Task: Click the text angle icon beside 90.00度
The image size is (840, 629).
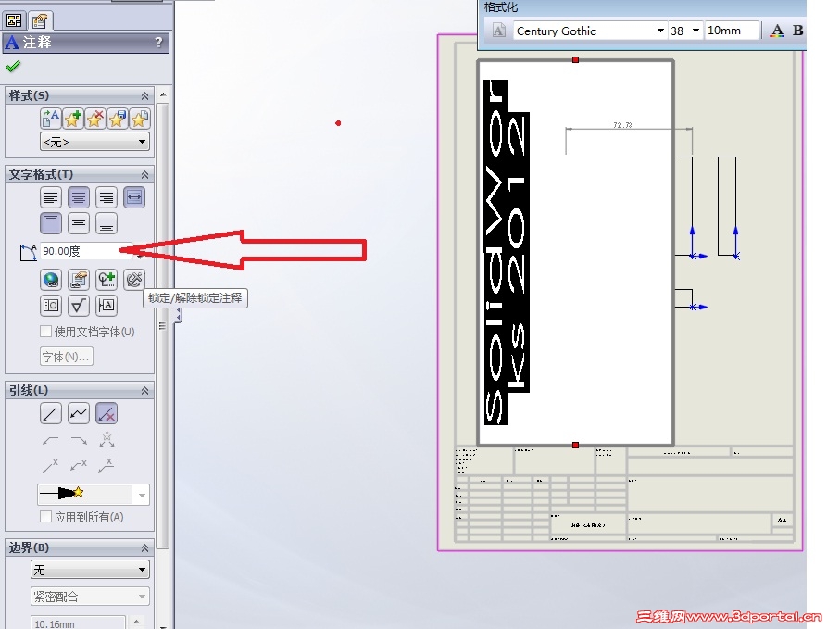Action: click(x=28, y=252)
